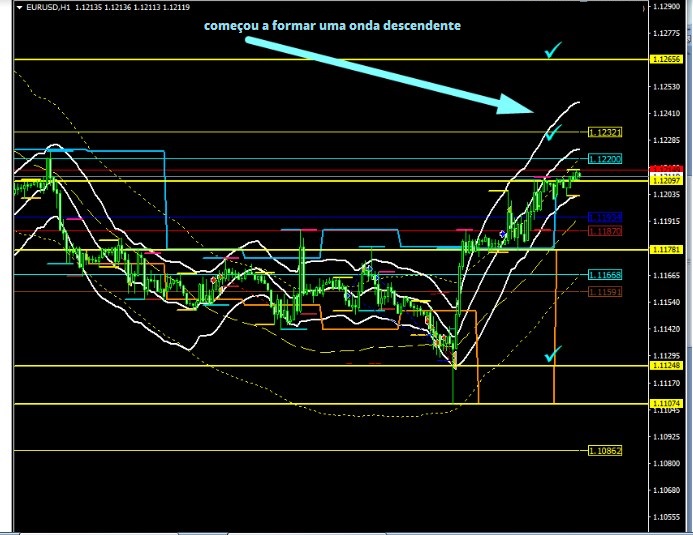Click the brown 1.11591 level label

click(605, 292)
